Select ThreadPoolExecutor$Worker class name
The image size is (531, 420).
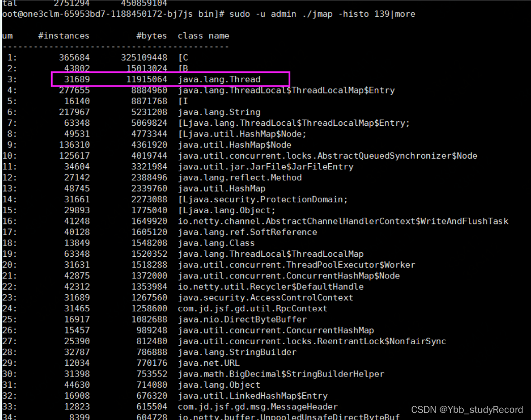(x=297, y=265)
